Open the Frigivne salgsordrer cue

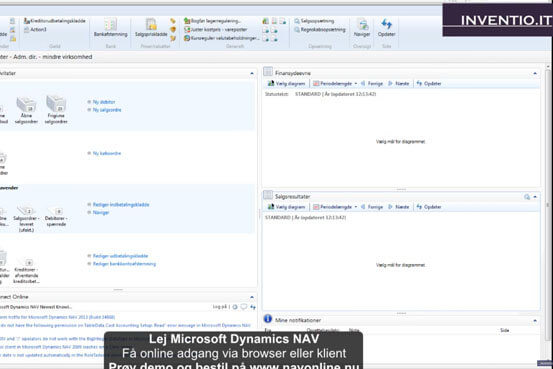(x=56, y=110)
